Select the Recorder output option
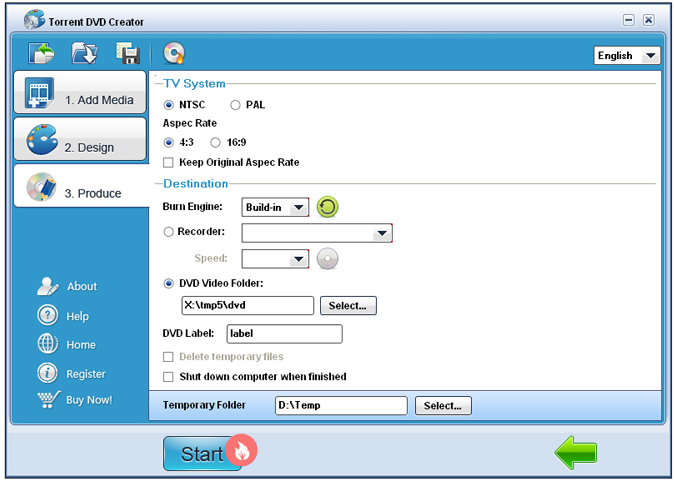Screen dimensions: 674x481 [x=168, y=232]
